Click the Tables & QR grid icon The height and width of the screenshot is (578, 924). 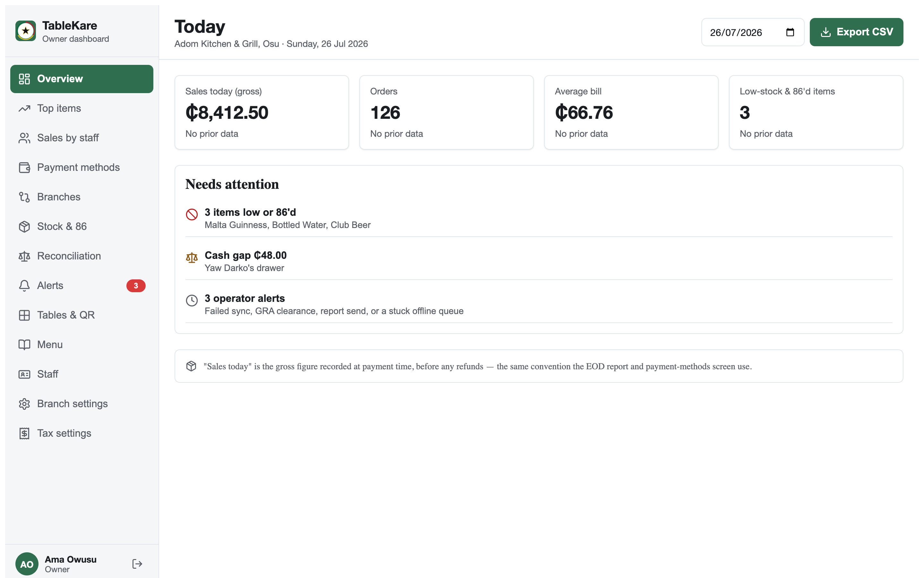[x=24, y=315]
